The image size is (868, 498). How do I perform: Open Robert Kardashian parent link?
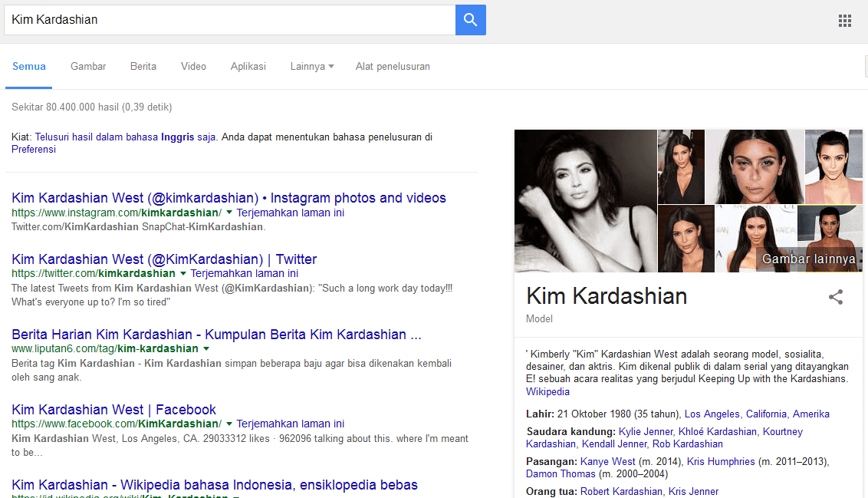tap(621, 491)
